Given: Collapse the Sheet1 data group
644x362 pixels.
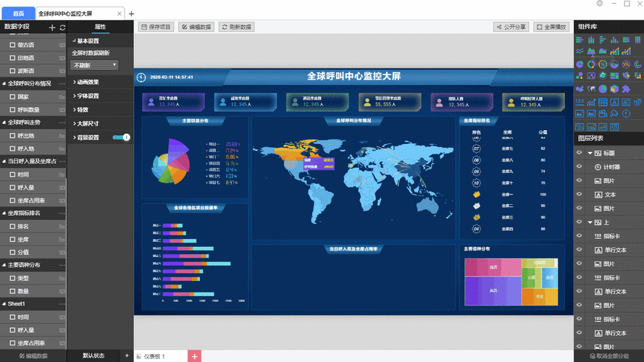Looking at the screenshot, I should 3,304.
